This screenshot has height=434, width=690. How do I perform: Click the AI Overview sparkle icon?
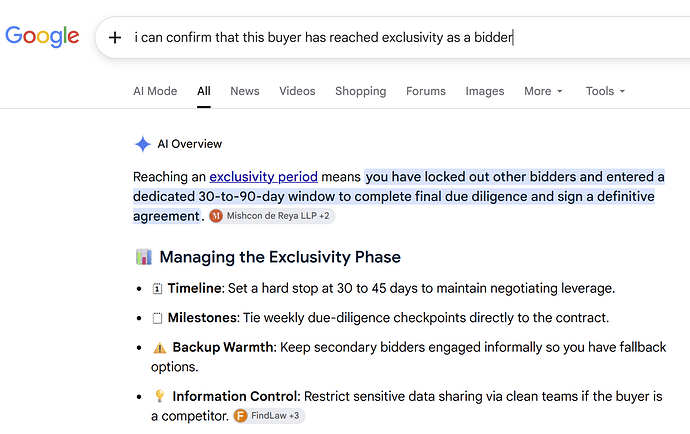point(143,144)
